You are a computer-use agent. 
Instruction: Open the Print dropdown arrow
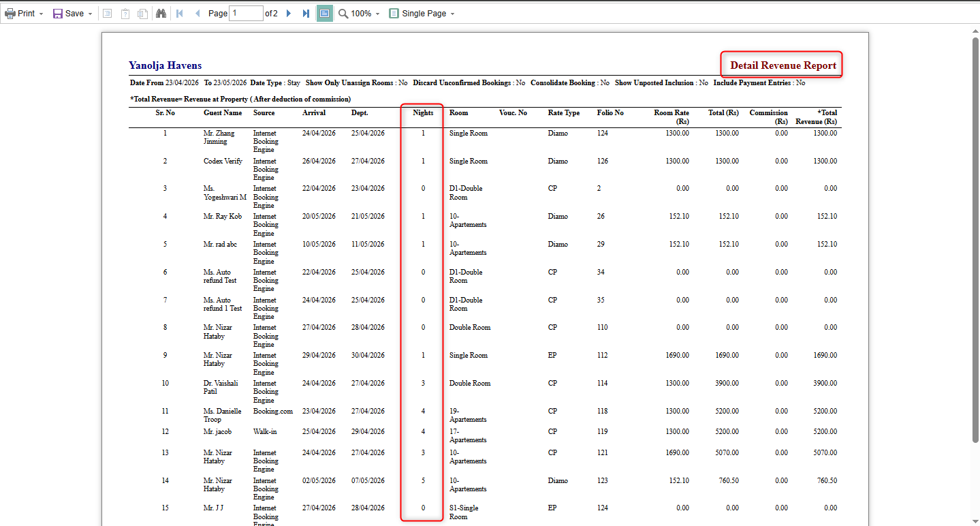click(41, 14)
